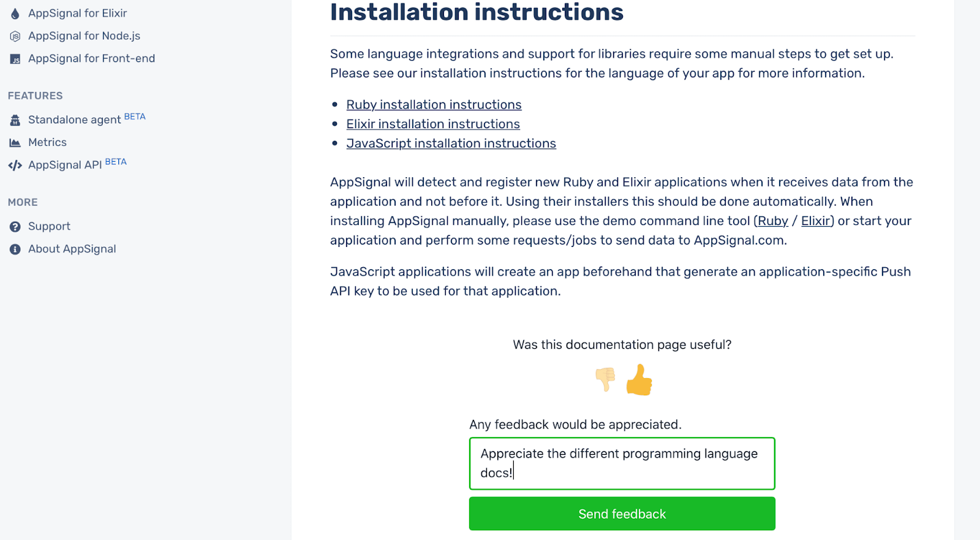Select the Elixir droplet icon in sidebar

click(15, 13)
